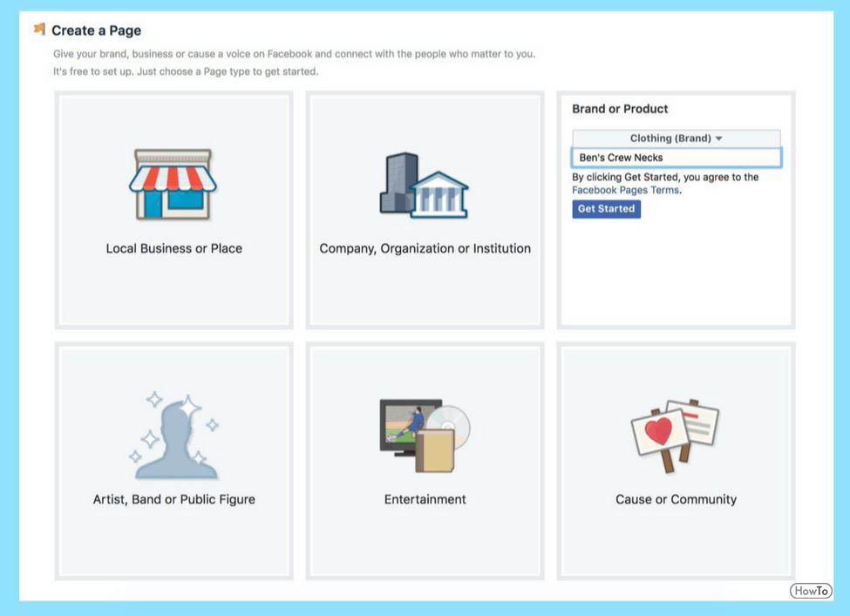Click the Get Started button
The width and height of the screenshot is (850, 616).
606,208
